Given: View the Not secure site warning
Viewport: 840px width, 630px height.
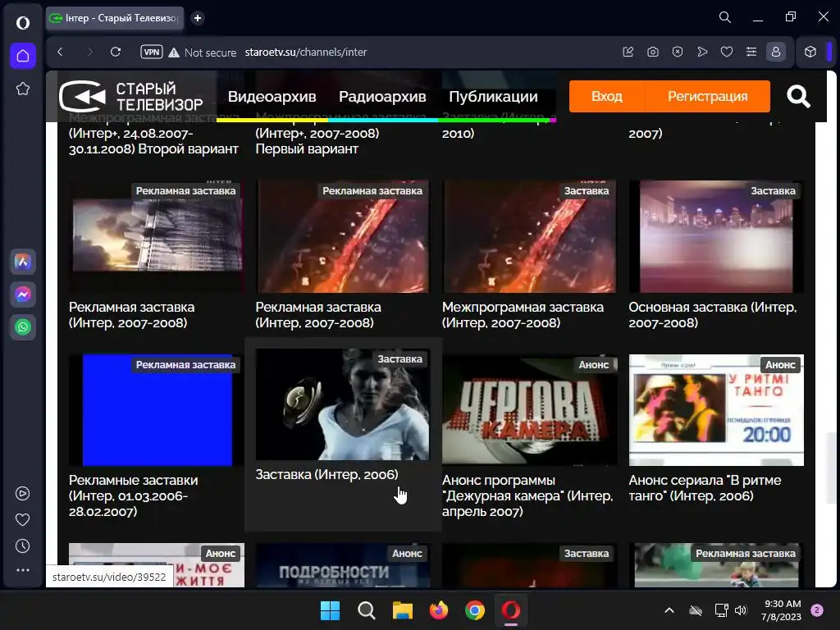Looking at the screenshot, I should 203,52.
